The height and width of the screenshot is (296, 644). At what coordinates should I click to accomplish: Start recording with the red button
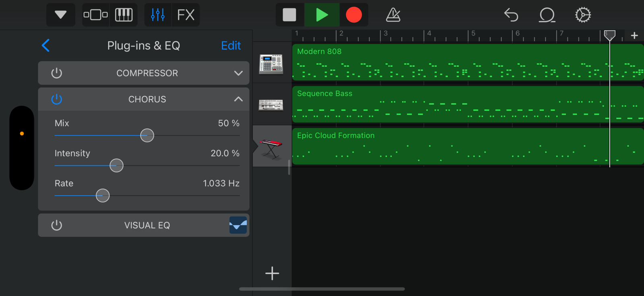point(354,15)
